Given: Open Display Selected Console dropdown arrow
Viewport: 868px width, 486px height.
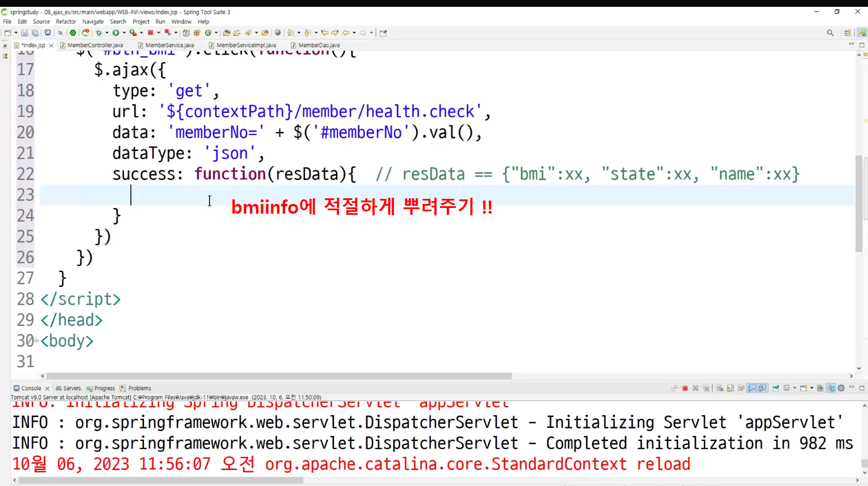Looking at the screenshot, I should (x=795, y=388).
